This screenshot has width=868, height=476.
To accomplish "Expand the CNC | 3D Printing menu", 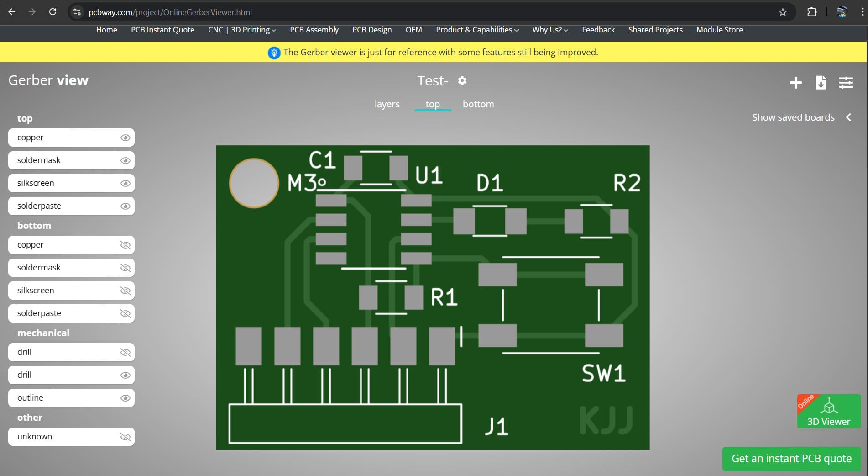I will [241, 30].
